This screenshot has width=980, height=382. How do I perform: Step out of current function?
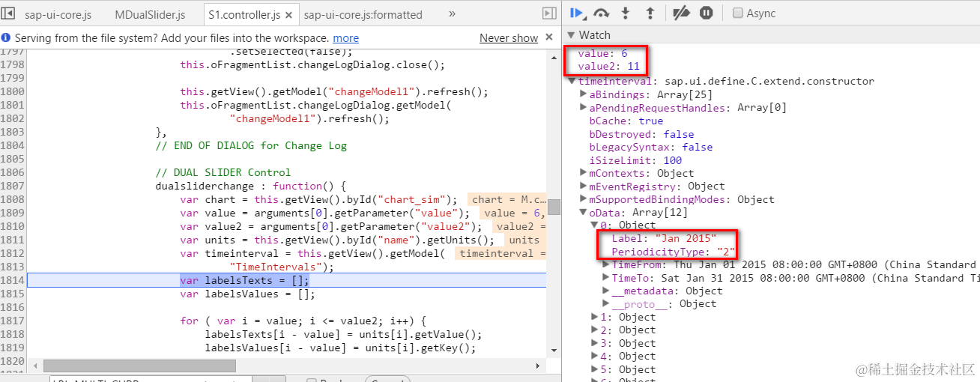coord(650,13)
